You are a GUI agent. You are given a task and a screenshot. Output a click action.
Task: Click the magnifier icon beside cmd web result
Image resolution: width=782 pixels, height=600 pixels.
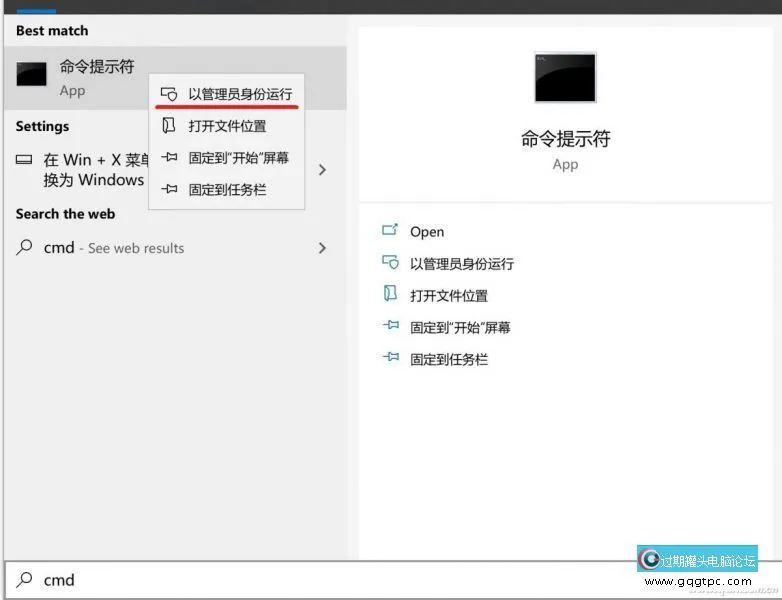coord(24,247)
